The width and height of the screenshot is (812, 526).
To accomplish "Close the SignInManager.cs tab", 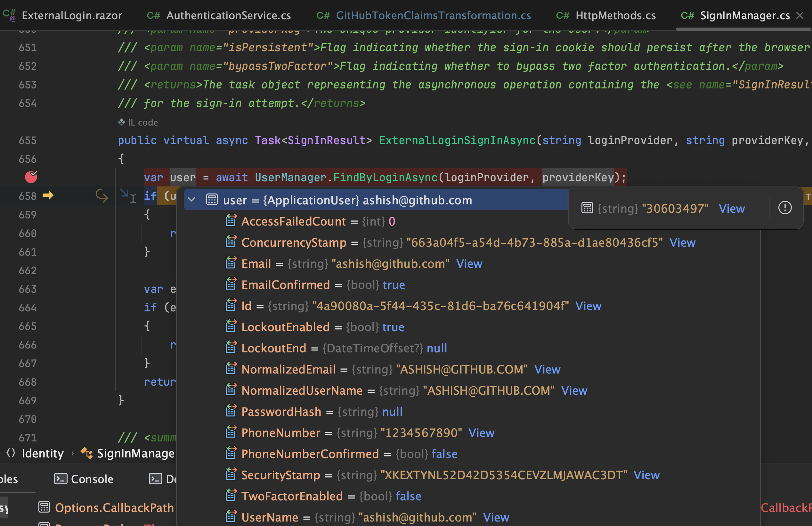I will tap(801, 15).
